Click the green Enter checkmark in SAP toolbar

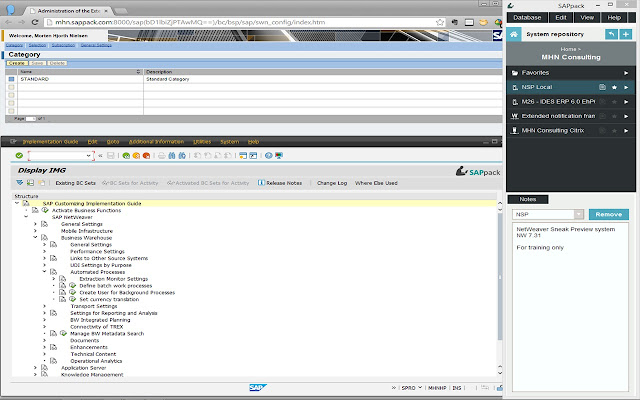pos(19,156)
